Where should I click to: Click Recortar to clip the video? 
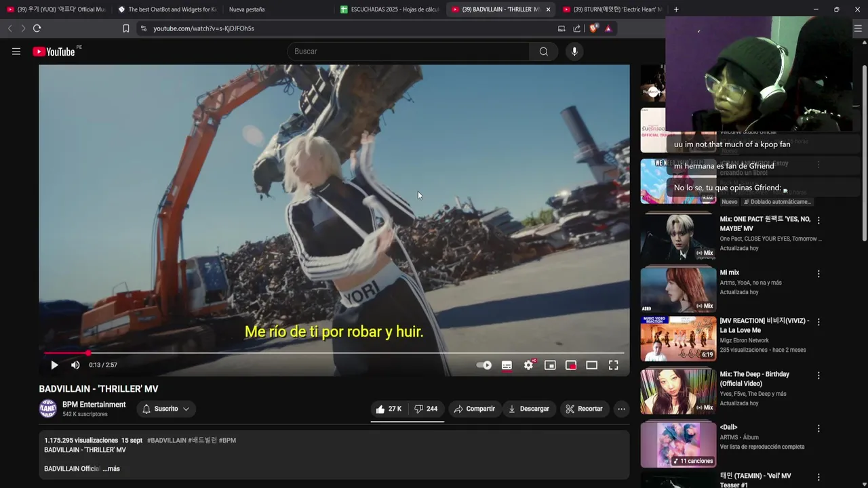click(584, 409)
